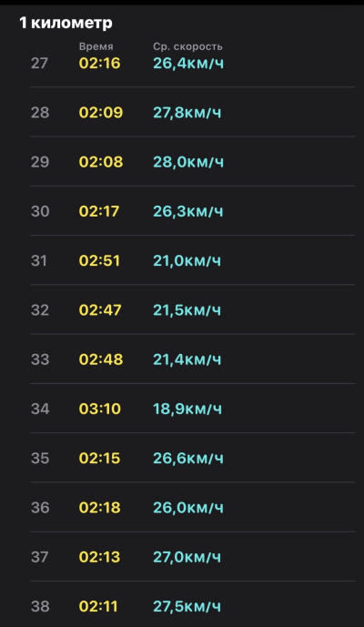Tap the 02:08 time for kilometer 29
This screenshot has width=364, height=627.
click(x=101, y=162)
